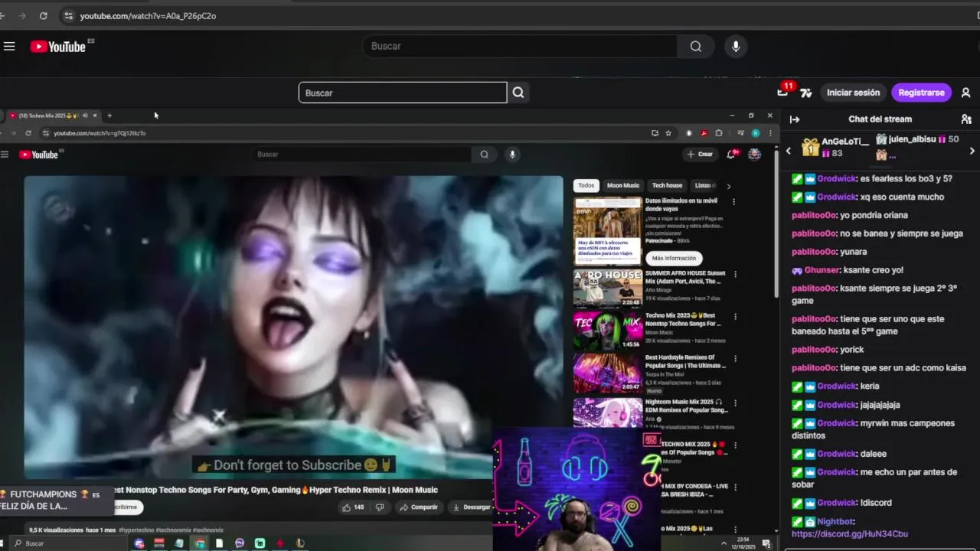Screen dimensions: 980x551
Task: Show next gift leaderboard entries
Action: click(x=972, y=151)
